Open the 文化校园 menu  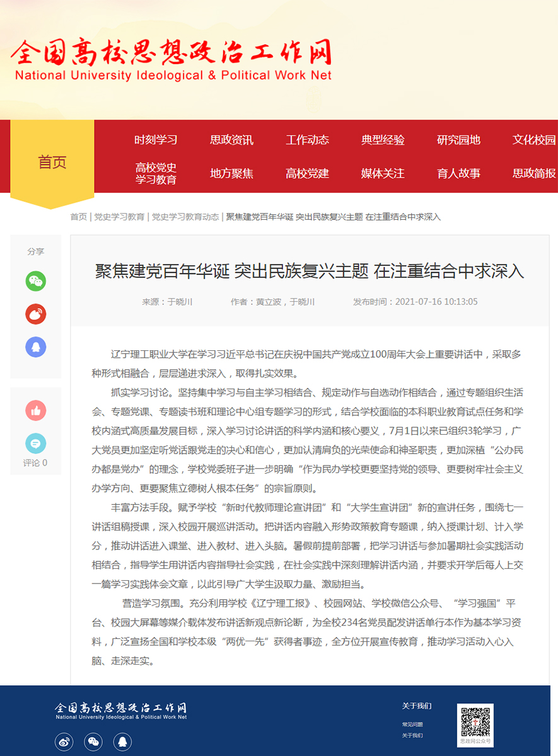coord(534,140)
